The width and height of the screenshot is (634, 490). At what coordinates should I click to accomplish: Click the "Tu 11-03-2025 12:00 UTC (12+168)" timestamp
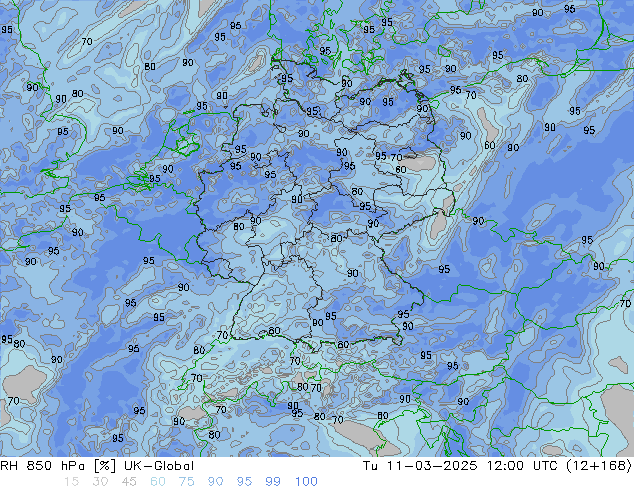click(x=497, y=466)
